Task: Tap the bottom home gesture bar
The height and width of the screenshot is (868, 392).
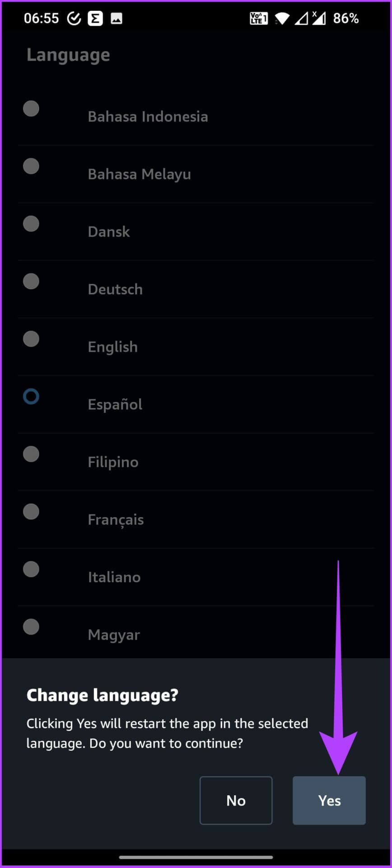Action: pyautogui.click(x=196, y=857)
